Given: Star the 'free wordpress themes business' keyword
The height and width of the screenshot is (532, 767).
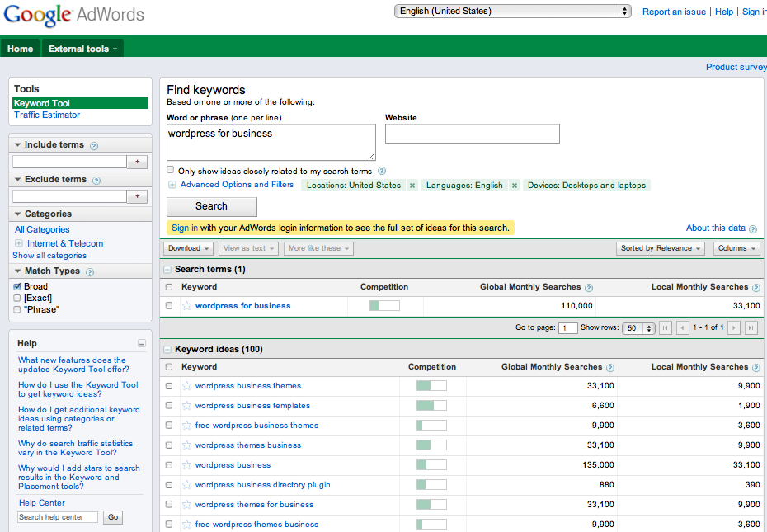Looking at the screenshot, I should [186, 525].
